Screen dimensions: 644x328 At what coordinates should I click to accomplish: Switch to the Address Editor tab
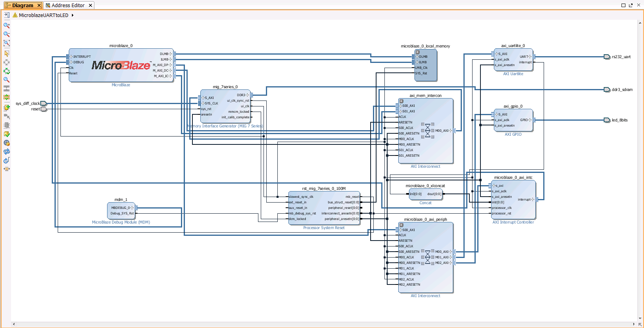68,5
